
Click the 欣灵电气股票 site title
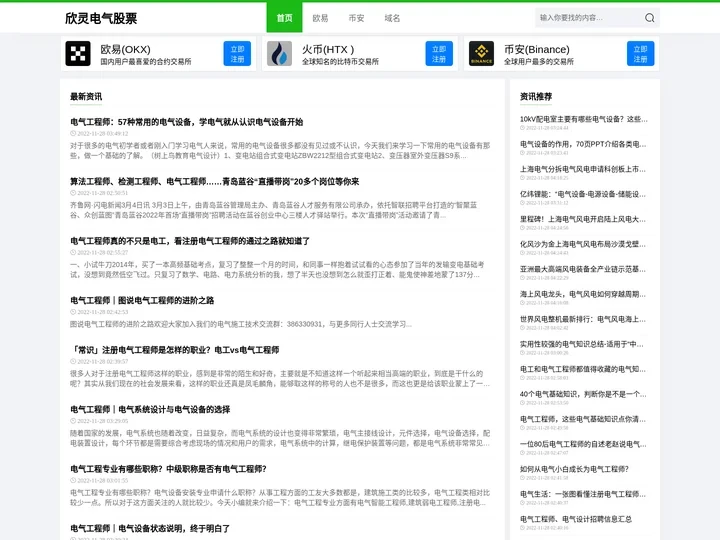pyautogui.click(x=101, y=18)
